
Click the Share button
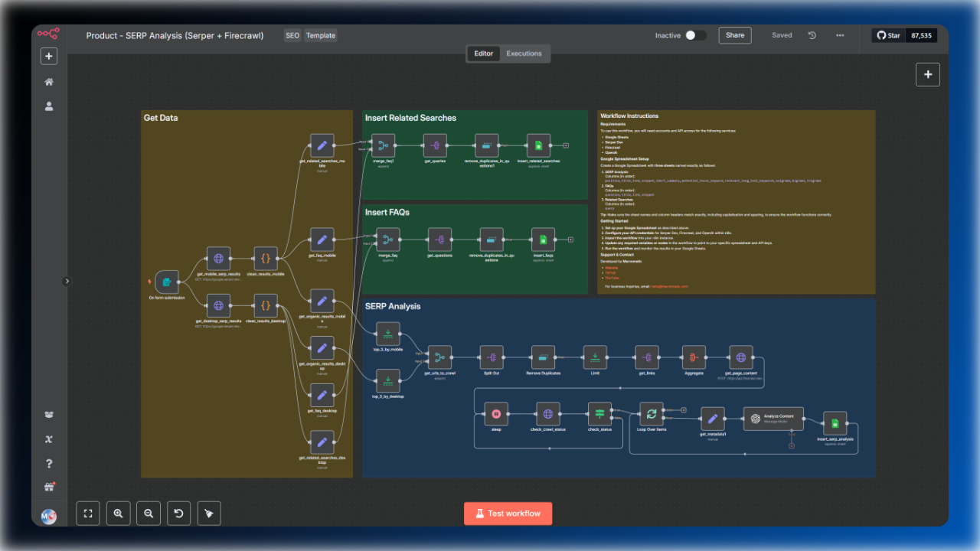(x=735, y=35)
